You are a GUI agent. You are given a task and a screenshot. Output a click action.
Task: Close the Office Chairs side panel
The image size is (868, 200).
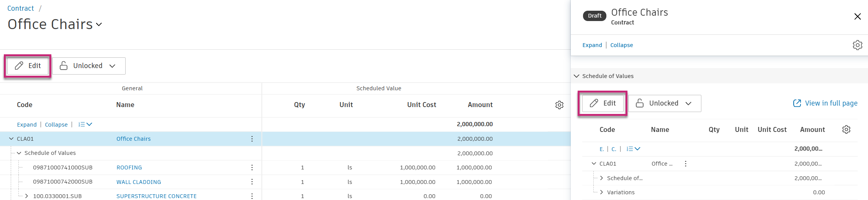858,16
